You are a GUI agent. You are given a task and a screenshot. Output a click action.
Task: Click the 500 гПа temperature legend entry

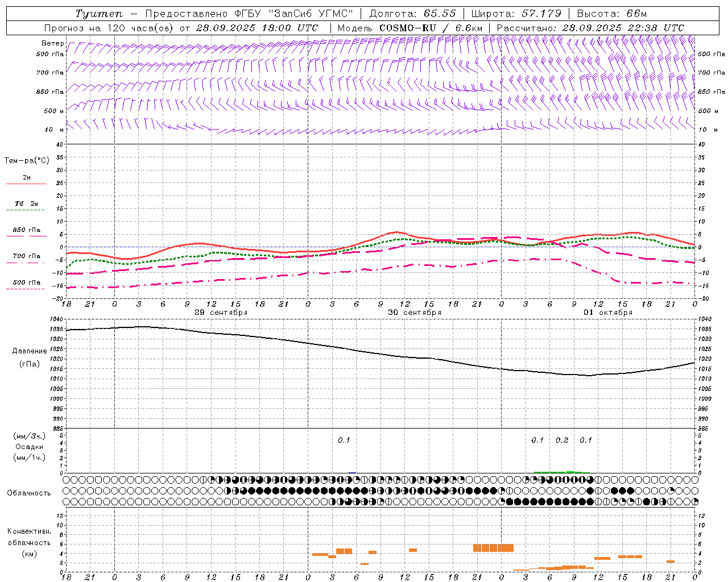[26, 282]
